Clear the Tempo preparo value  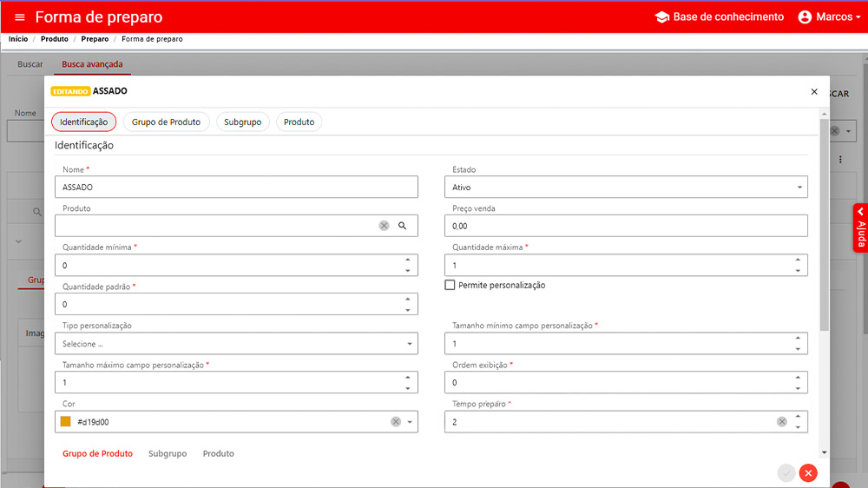pyautogui.click(x=781, y=422)
